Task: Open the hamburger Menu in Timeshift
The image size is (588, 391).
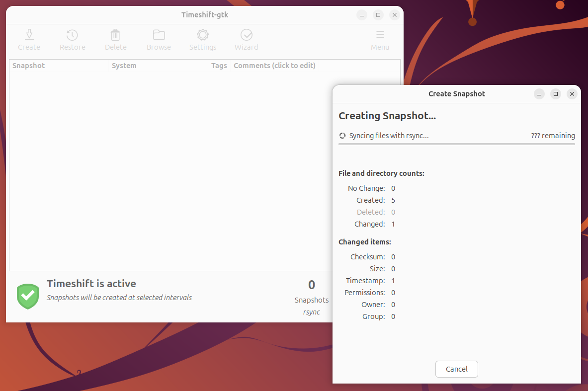Action: (380, 39)
